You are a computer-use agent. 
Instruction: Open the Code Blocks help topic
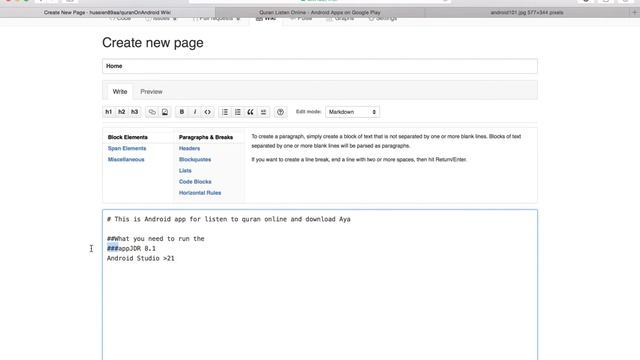point(195,181)
